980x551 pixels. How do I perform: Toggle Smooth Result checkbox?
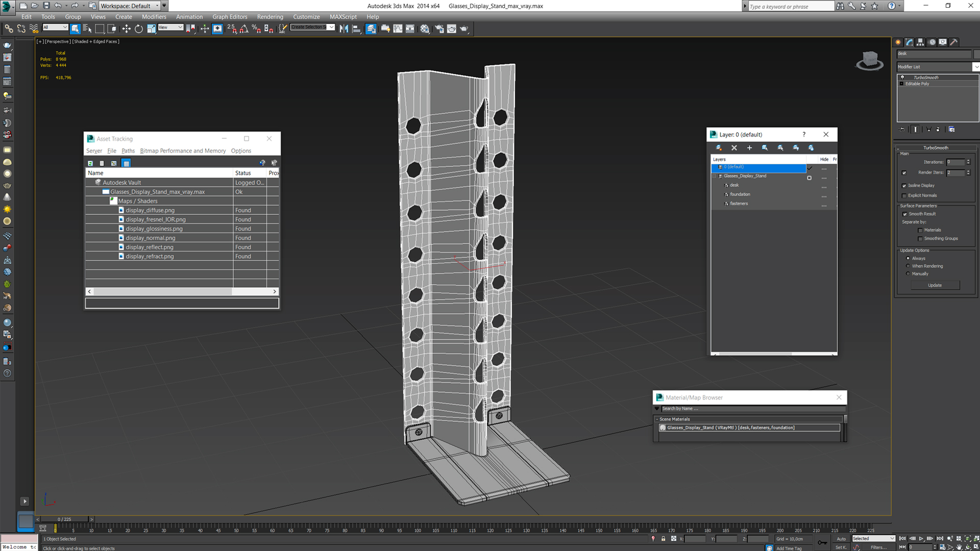tap(904, 214)
